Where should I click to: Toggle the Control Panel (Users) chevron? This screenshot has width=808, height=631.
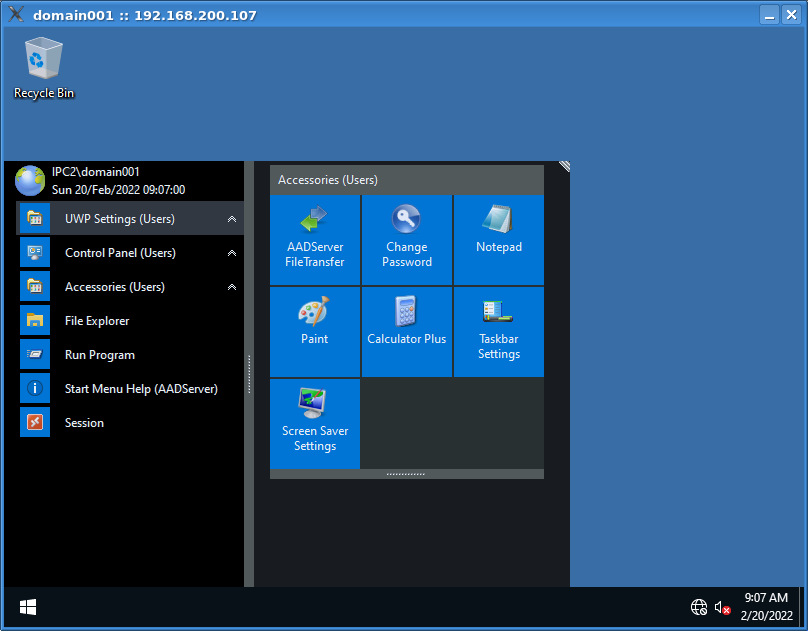pyautogui.click(x=232, y=253)
